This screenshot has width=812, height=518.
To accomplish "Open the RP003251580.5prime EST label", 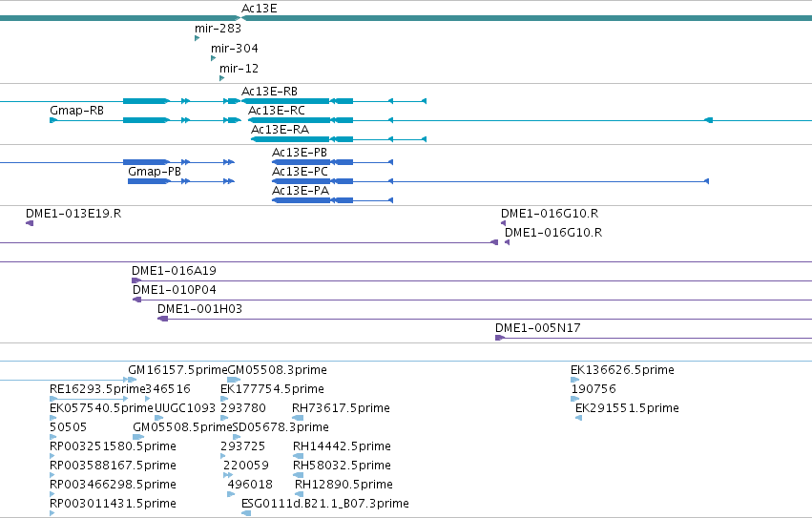I will click(113, 446).
